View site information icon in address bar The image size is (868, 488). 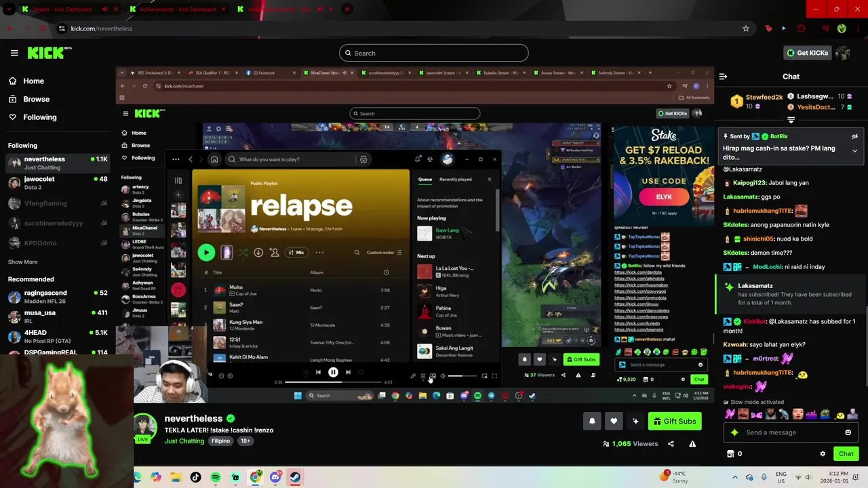62,28
